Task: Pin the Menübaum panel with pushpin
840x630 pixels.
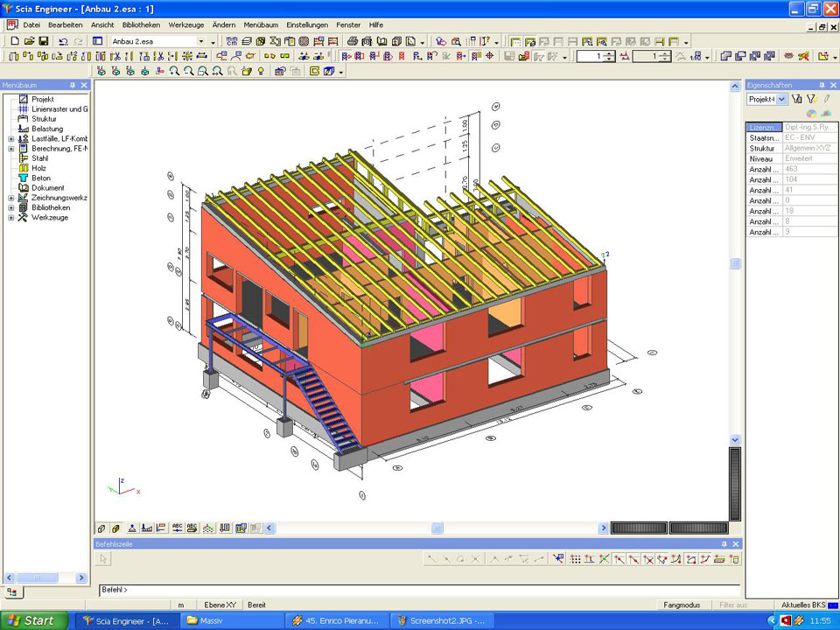Action: (73, 85)
